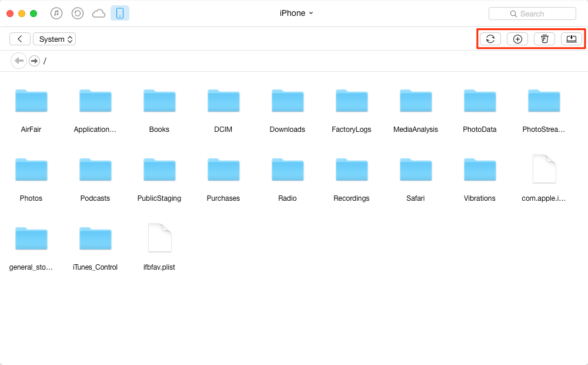Select the iCloud content icon
588x365 pixels.
98,13
